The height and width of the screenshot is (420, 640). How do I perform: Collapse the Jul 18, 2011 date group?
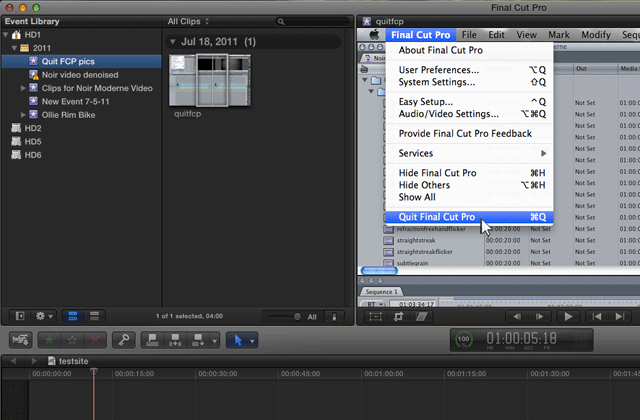pyautogui.click(x=173, y=42)
